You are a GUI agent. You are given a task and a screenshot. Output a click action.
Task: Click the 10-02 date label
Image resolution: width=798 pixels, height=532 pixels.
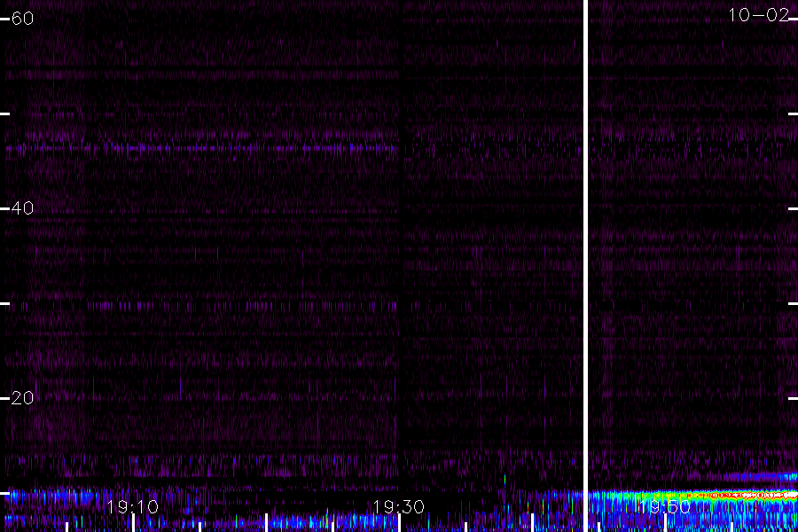(758, 15)
